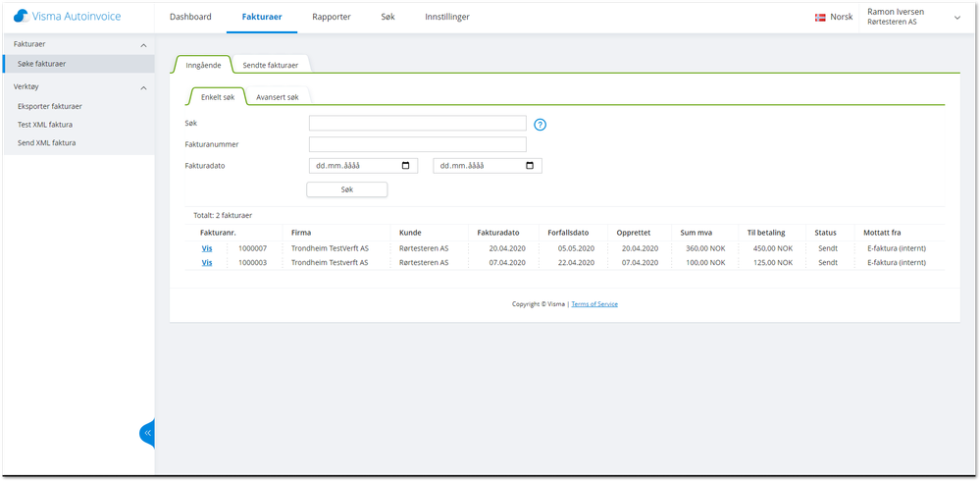Select the Fakturaer top menu
This screenshot has height=481, width=980.
[x=262, y=17]
